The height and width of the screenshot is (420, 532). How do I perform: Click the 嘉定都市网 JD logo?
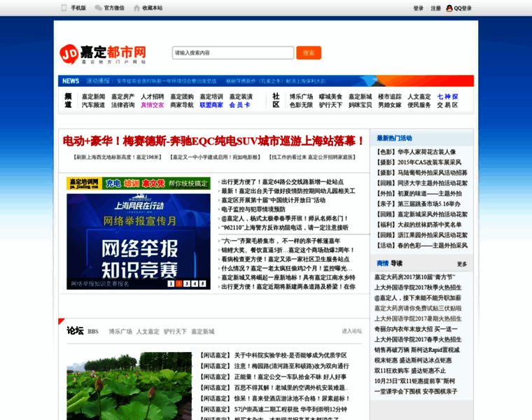pos(103,54)
